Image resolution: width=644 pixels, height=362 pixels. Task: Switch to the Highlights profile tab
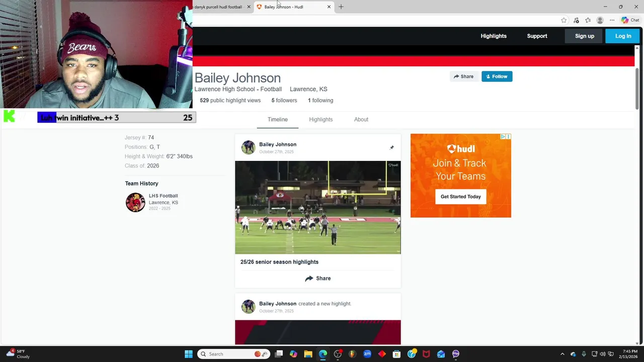click(321, 120)
